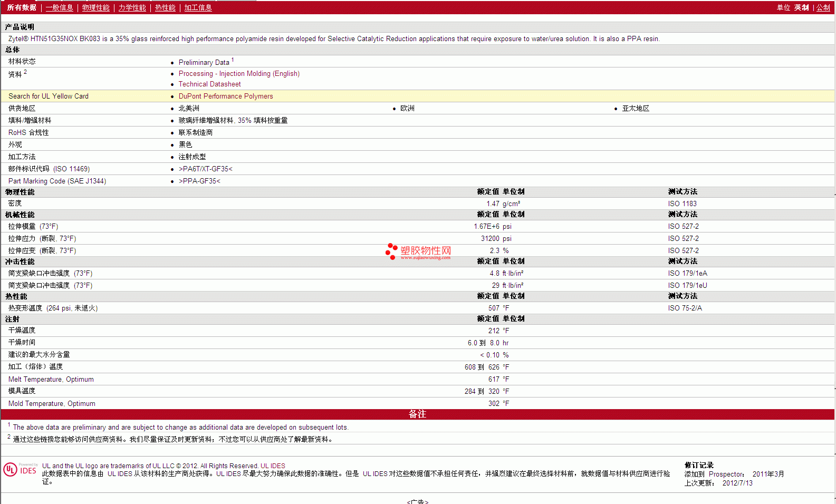Click the 修订记录 revision heading
Screen dimensions: 836x504
[x=699, y=466]
